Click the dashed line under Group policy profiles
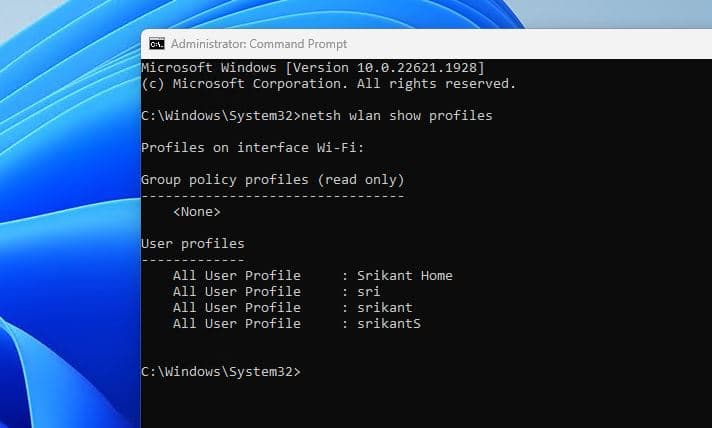Image resolution: width=712 pixels, height=428 pixels. 272,196
